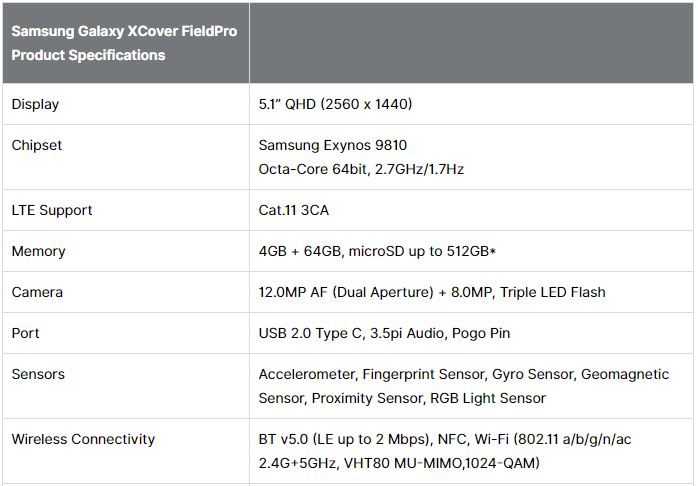Click the Samsung Exynos 9810 text
The image size is (698, 486).
click(332, 145)
